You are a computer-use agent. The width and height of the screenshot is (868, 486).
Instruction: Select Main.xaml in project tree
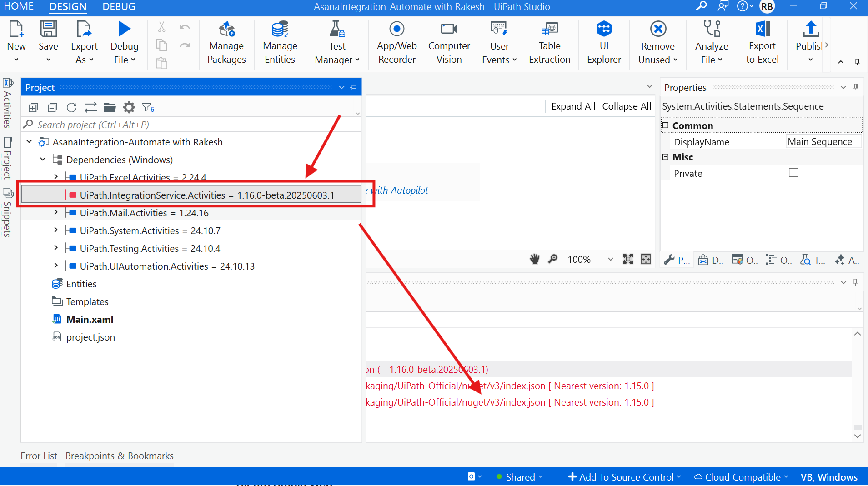[x=90, y=319]
